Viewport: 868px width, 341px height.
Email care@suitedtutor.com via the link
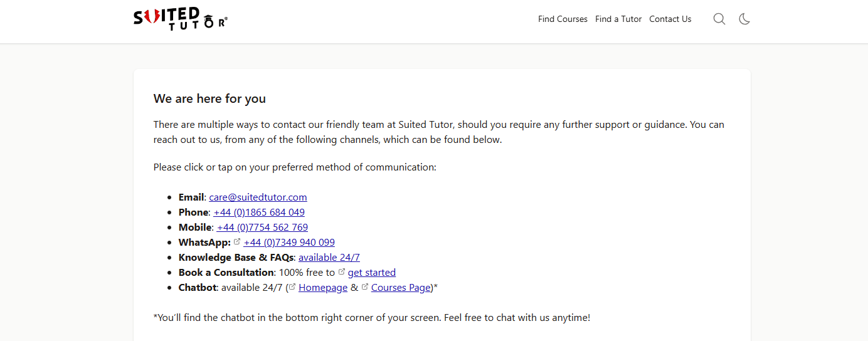(x=258, y=197)
